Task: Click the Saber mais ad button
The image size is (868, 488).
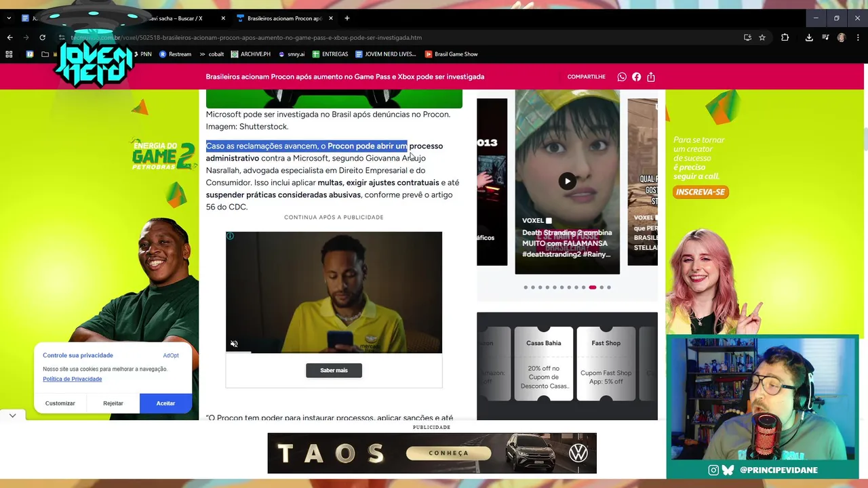Action: [334, 370]
